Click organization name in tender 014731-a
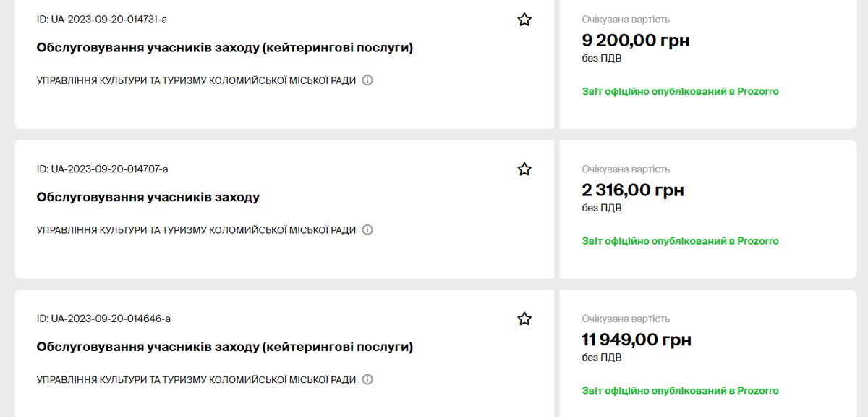The height and width of the screenshot is (417, 868). pos(196,80)
